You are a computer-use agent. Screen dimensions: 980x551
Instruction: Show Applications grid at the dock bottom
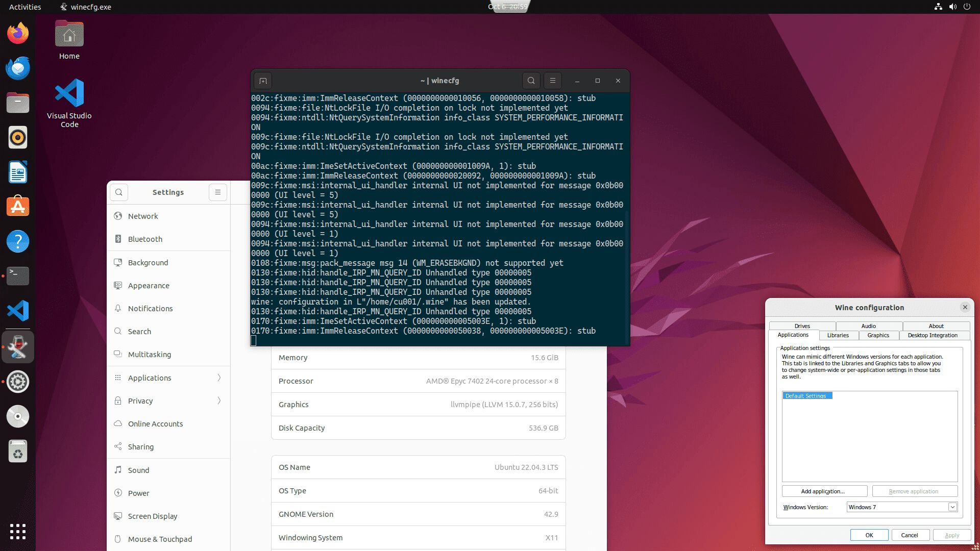tap(18, 532)
